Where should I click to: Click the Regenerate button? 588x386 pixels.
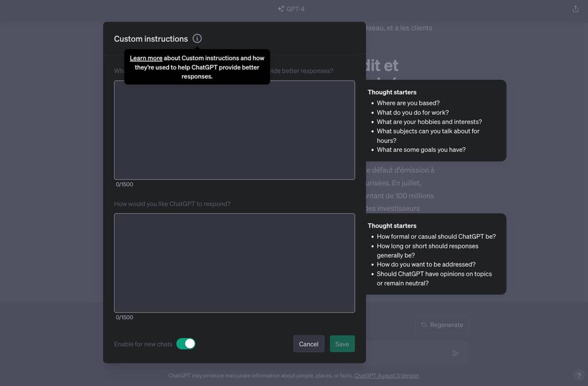tap(442, 325)
